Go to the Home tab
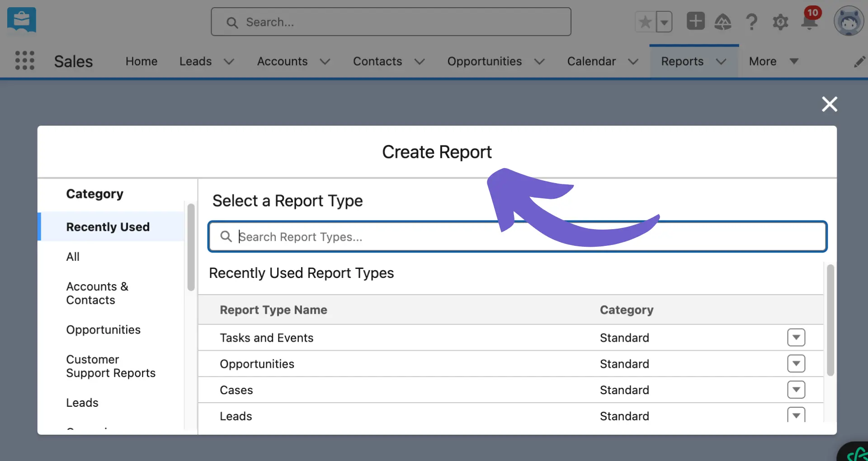 [142, 61]
